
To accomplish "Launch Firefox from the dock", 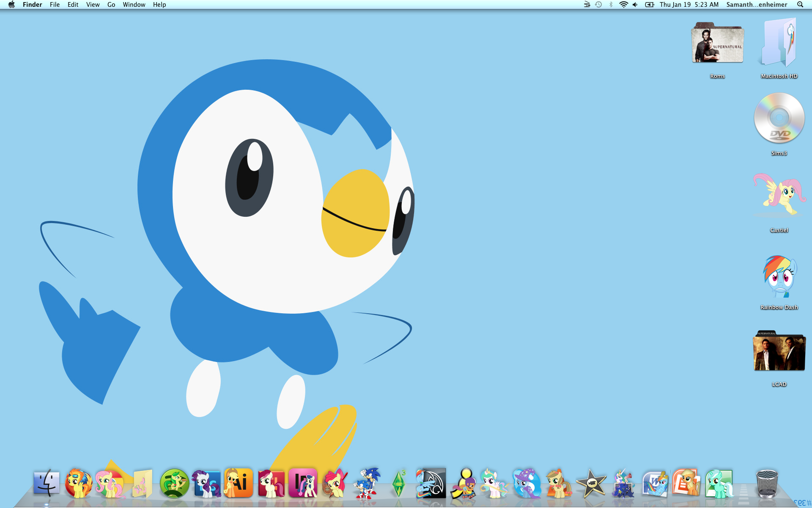I will click(x=78, y=483).
